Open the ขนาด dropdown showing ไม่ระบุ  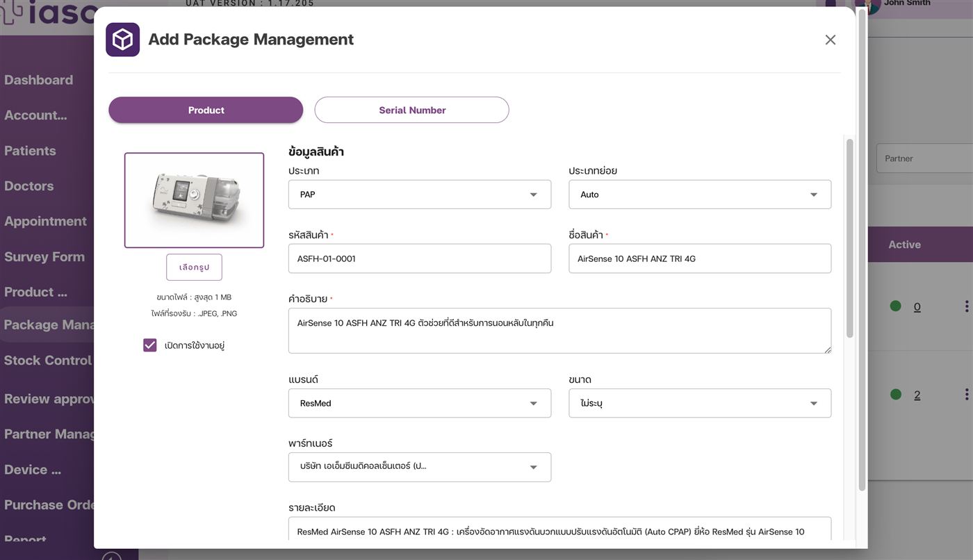(x=700, y=403)
